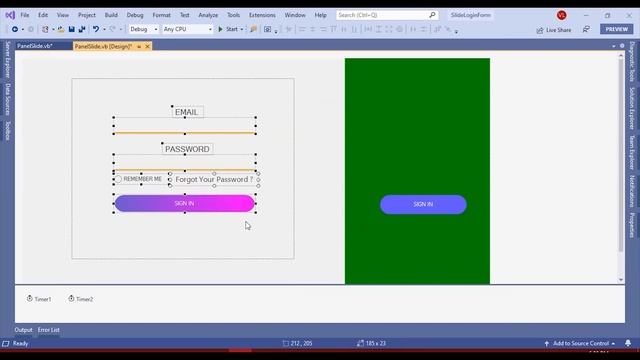Expand the Start button dropdown arrow
Screen dimensions: 640x360
pyautogui.click(x=242, y=29)
